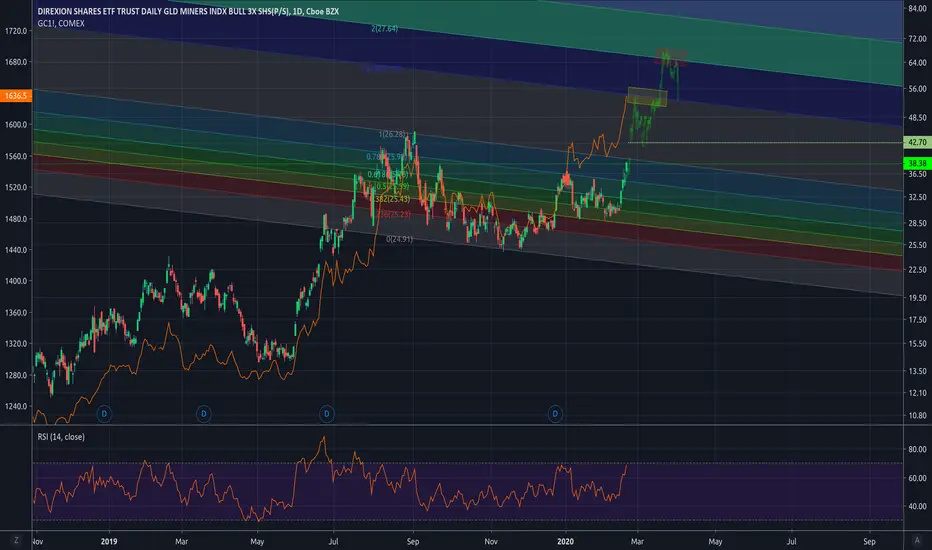Click the Direxion Shares ETF chart title
Image resolution: width=932 pixels, height=550 pixels.
pyautogui.click(x=188, y=11)
